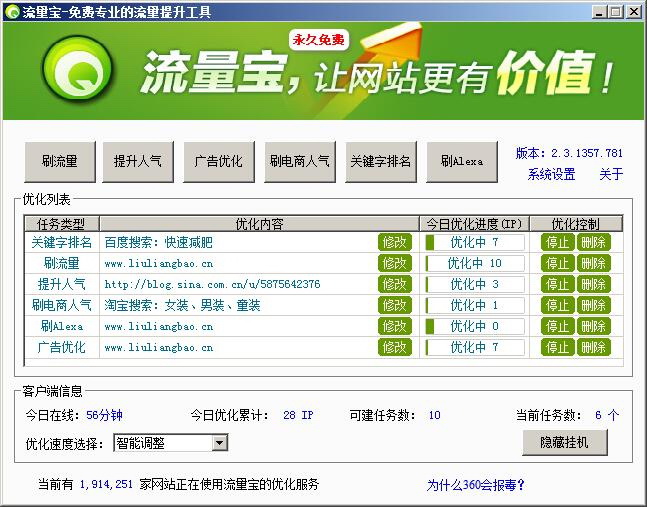Click the 任务类型 column header
Viewport: 647px width, 507px height.
point(61,224)
